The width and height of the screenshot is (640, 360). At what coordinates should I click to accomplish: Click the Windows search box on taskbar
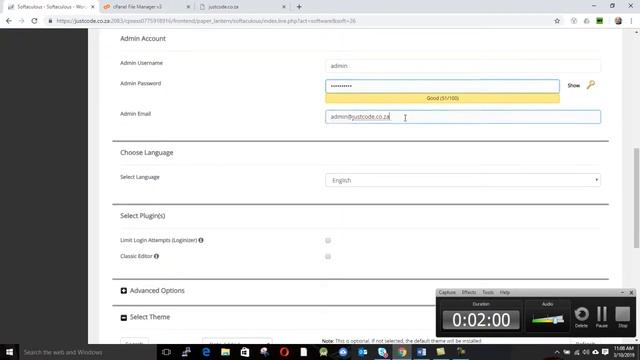(x=87, y=352)
